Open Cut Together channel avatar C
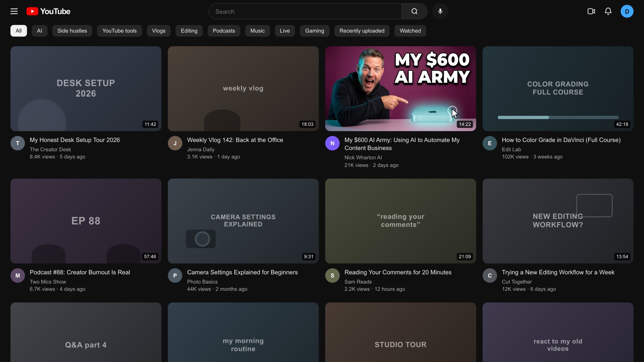 490,276
